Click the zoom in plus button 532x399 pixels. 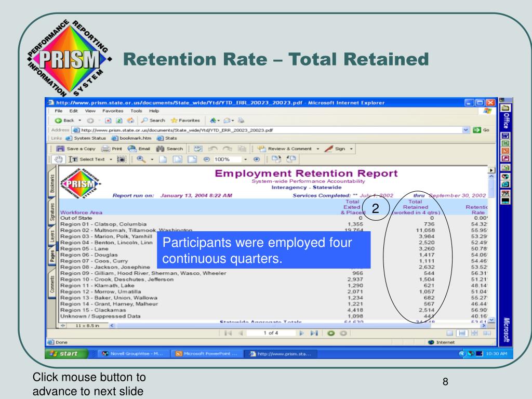pos(257,159)
